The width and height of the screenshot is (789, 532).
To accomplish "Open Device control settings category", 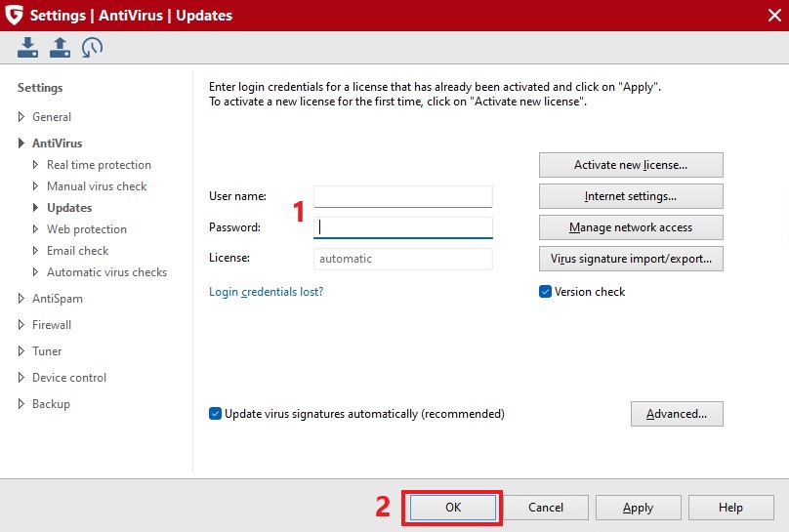I will 69,377.
